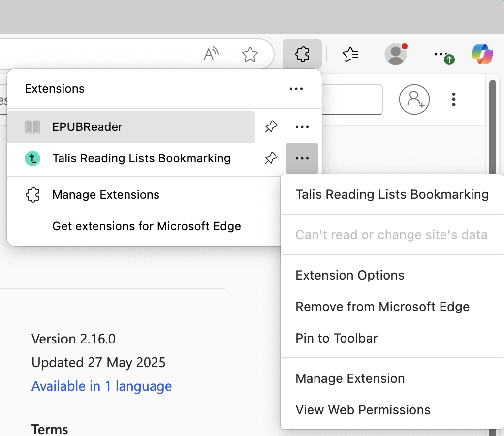This screenshot has height=436, width=504.
Task: Select Remove from Microsoft Edge
Action: (382, 306)
